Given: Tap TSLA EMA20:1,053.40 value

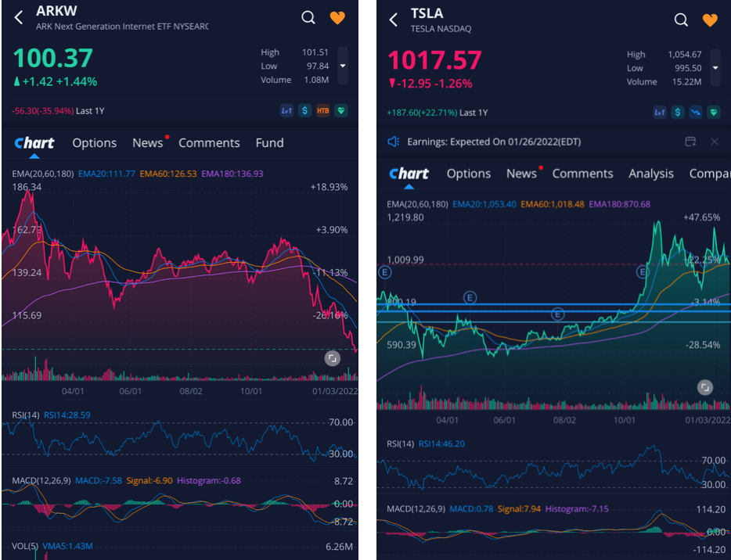Looking at the screenshot, I should click(x=484, y=204).
